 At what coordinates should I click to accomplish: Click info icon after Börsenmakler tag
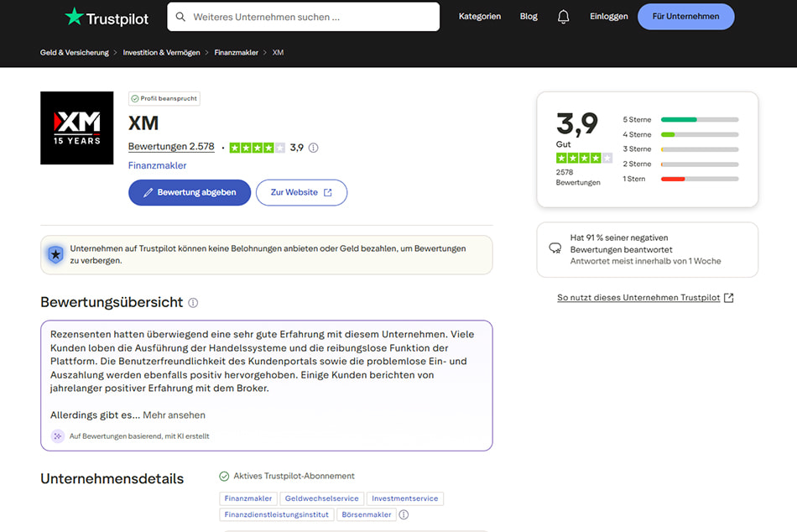pos(404,514)
